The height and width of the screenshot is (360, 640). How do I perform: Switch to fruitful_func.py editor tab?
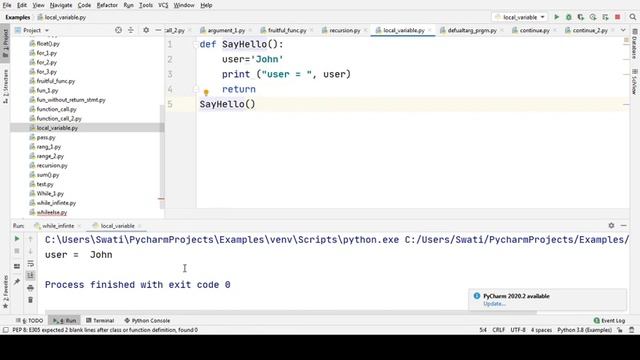(x=287, y=30)
